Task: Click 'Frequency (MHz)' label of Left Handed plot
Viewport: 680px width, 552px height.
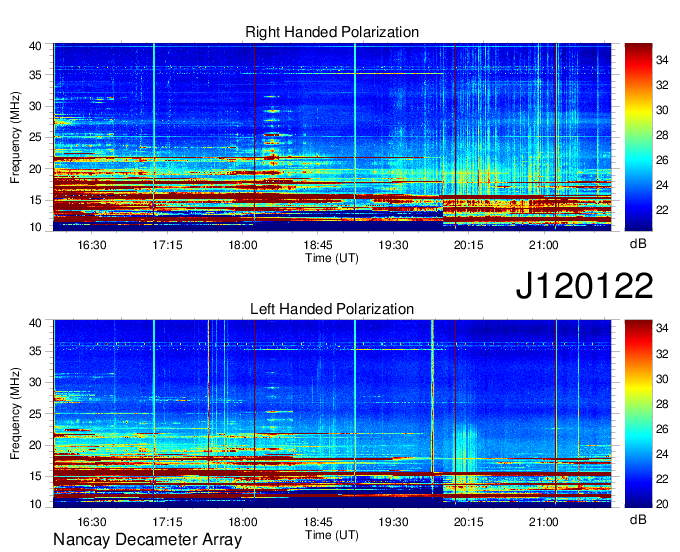Action: pyautogui.click(x=15, y=414)
